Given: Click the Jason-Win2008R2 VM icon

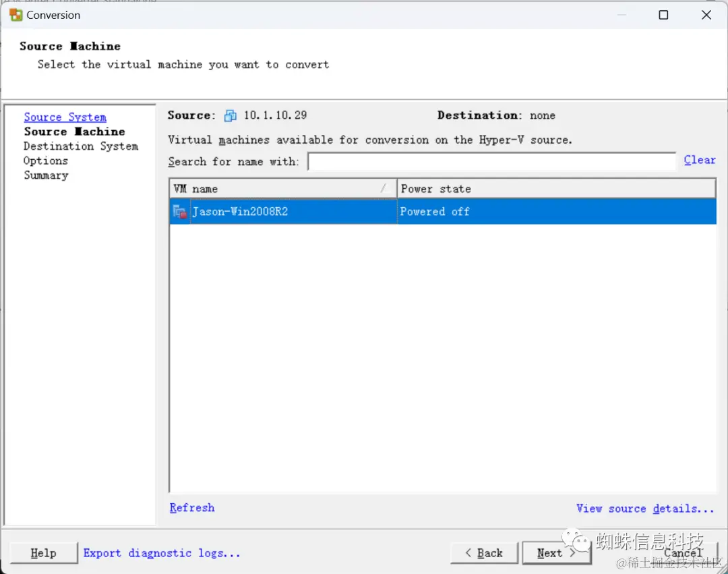Looking at the screenshot, I should [x=180, y=212].
